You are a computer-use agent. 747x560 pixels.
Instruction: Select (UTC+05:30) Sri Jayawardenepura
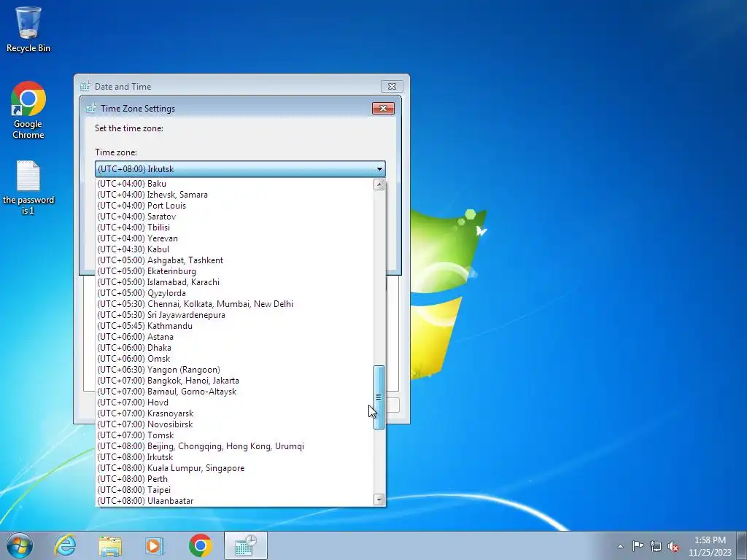coord(234,315)
